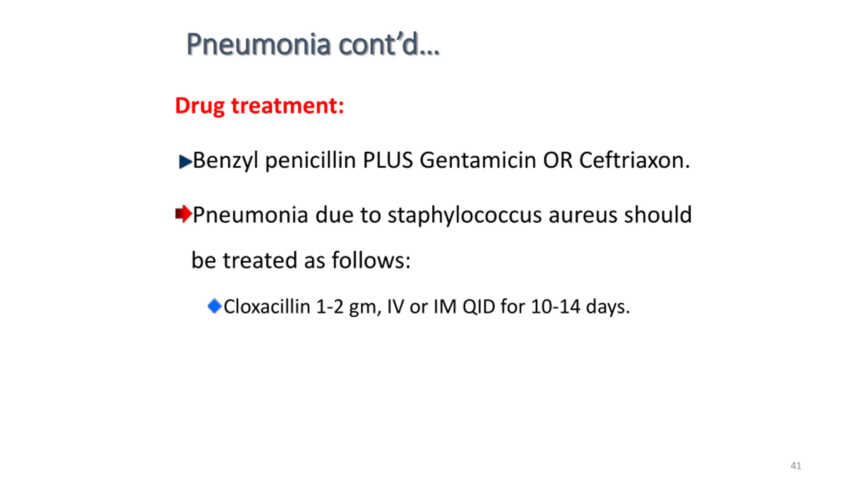This screenshot has width=868, height=488.
Task: Click the red arrow bullet
Action: 183,214
